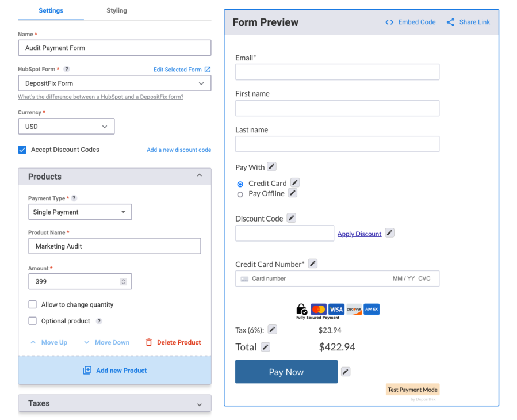The image size is (517, 420).
Task: Click the Add new Product button
Action: point(114,370)
